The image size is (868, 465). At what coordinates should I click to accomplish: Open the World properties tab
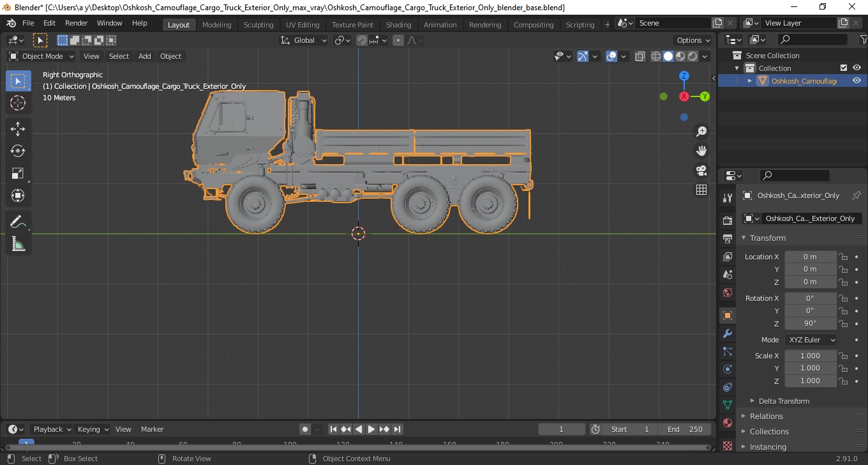pos(727,293)
